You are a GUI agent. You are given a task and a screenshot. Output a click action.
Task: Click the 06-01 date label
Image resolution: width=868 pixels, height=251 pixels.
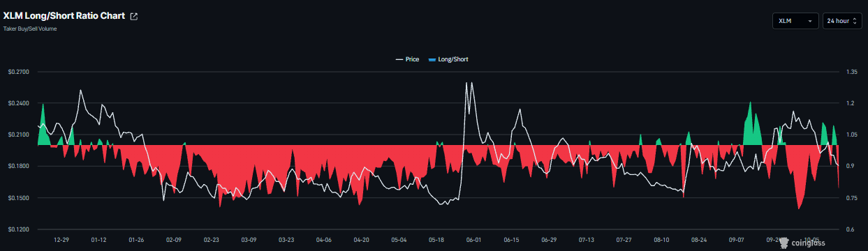[473, 240]
